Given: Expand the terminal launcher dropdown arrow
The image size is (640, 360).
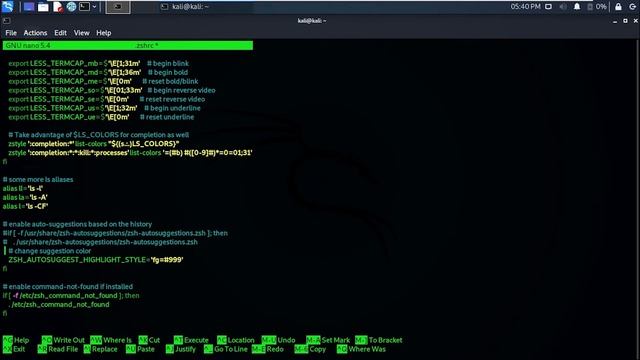Looking at the screenshot, I should point(94,7).
